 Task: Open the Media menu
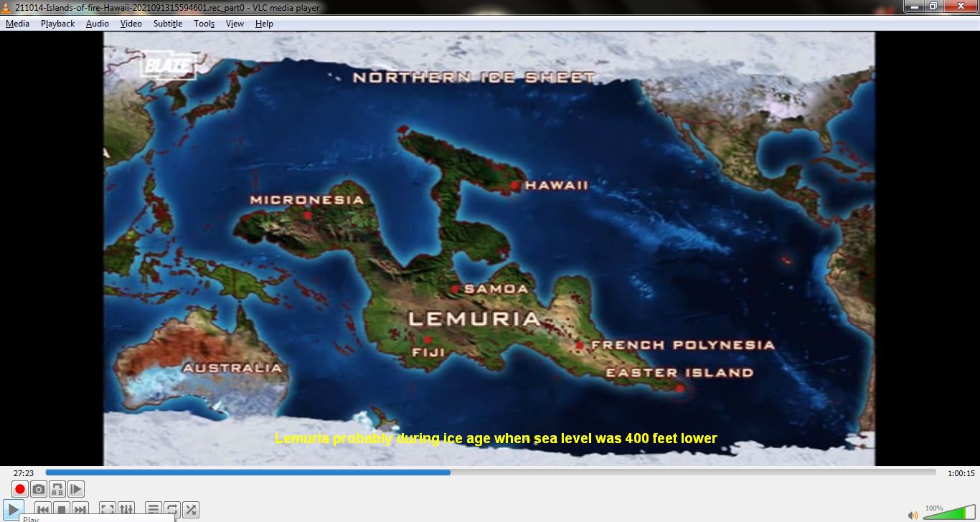(x=17, y=24)
